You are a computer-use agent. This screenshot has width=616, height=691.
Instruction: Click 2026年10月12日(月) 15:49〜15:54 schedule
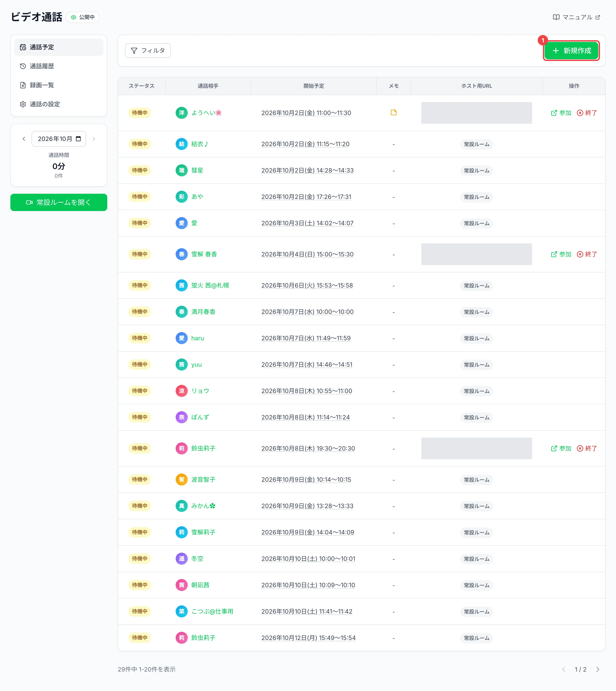tap(308, 638)
